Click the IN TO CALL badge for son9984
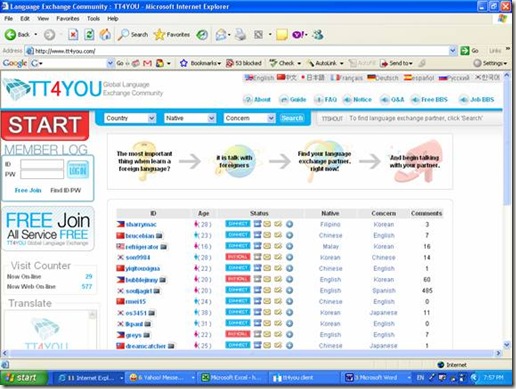 (x=238, y=257)
